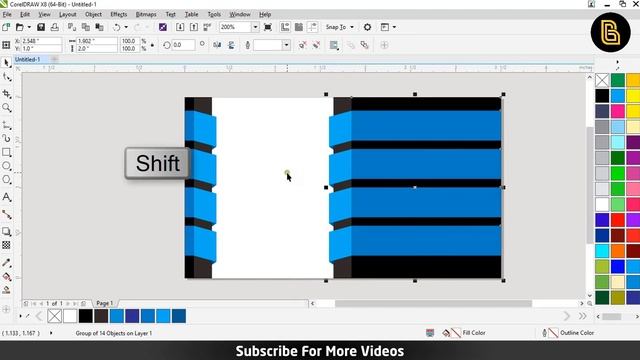The width and height of the screenshot is (640, 360).
Task: Click Group of 14 Objects status text
Action: coord(114,333)
